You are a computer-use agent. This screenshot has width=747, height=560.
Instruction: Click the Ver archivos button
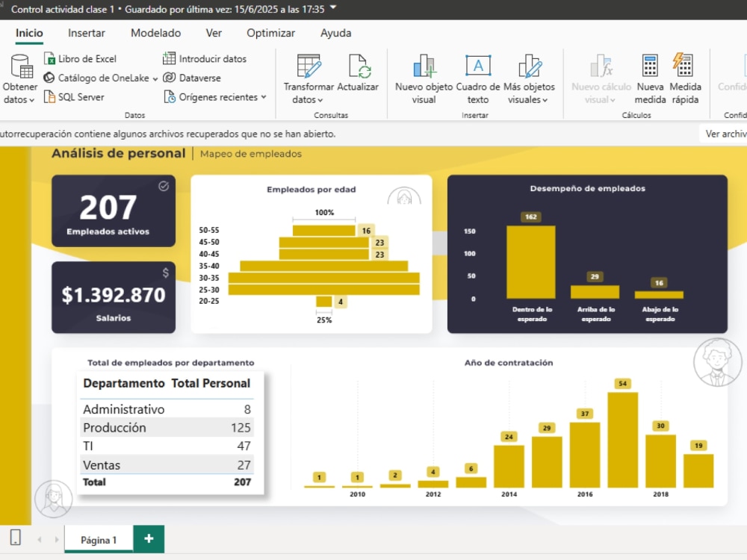click(x=723, y=134)
